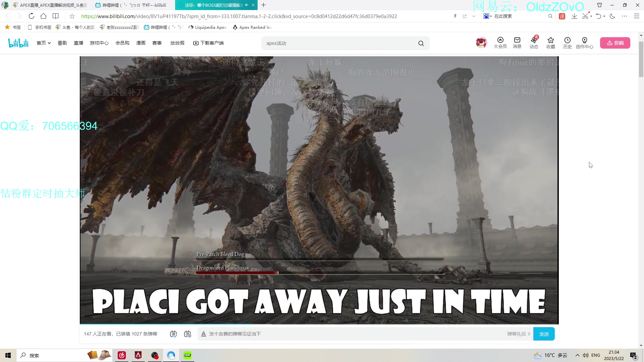Open the 书签 bookmarks folder

pyautogui.click(x=13, y=27)
